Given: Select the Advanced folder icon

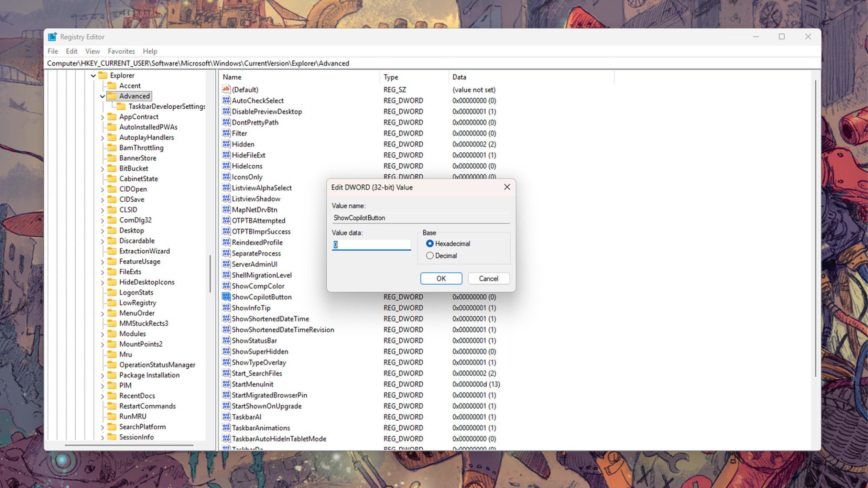Looking at the screenshot, I should point(112,96).
